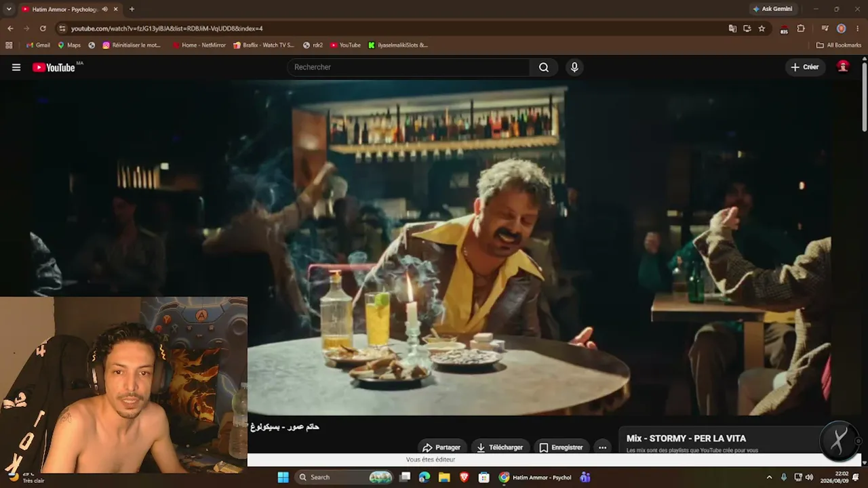Share the video with Partager
This screenshot has width=868, height=488.
coord(441,447)
